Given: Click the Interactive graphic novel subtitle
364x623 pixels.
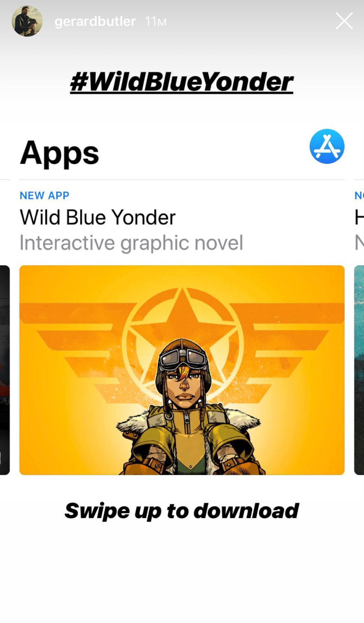Looking at the screenshot, I should (x=131, y=243).
